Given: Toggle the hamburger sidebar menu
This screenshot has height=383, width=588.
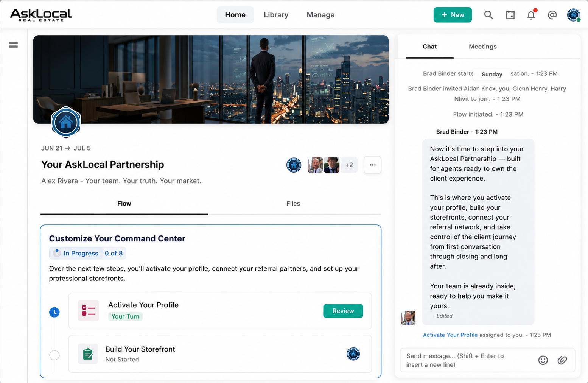Looking at the screenshot, I should [13, 45].
